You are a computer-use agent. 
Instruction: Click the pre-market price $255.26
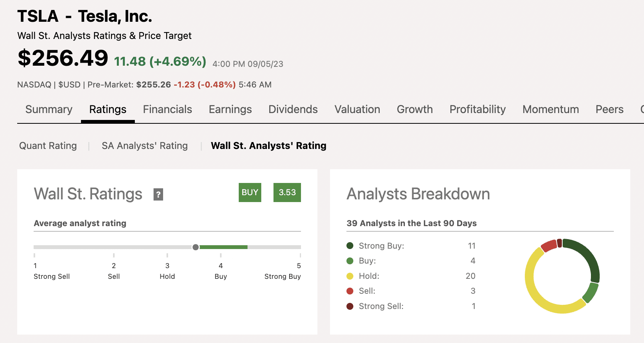pyautogui.click(x=154, y=85)
